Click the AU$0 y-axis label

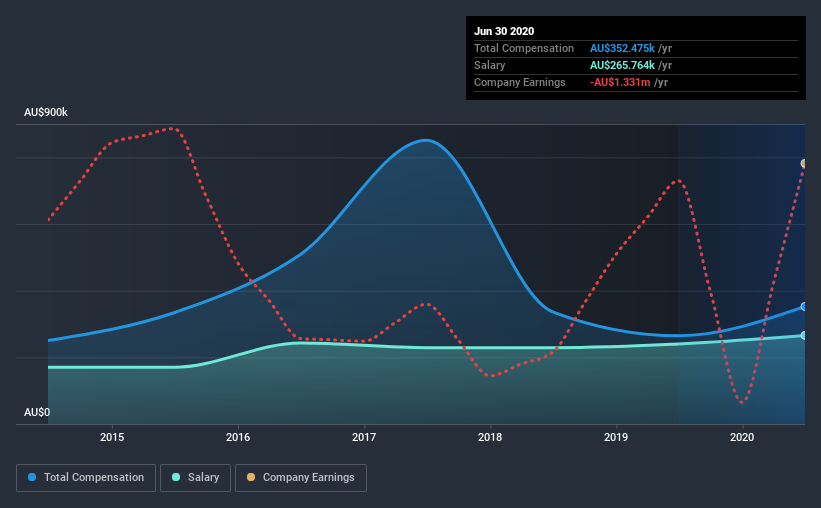click(x=37, y=412)
